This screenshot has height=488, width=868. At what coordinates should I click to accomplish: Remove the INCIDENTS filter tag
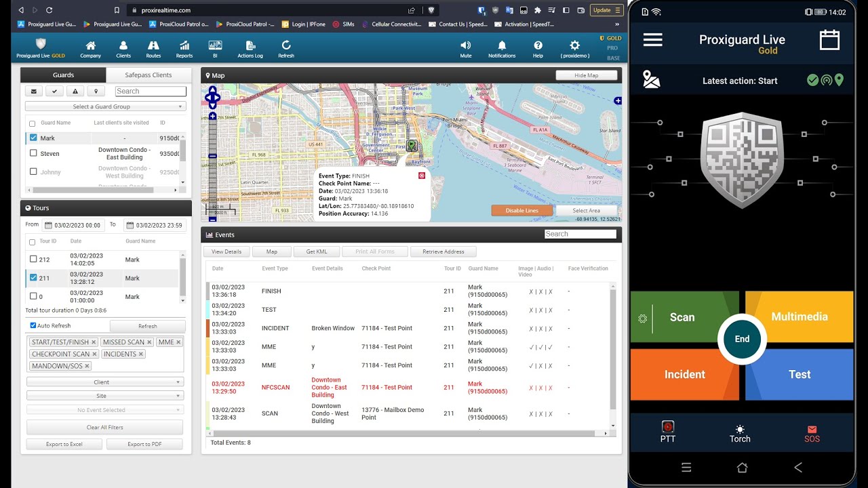tap(141, 354)
